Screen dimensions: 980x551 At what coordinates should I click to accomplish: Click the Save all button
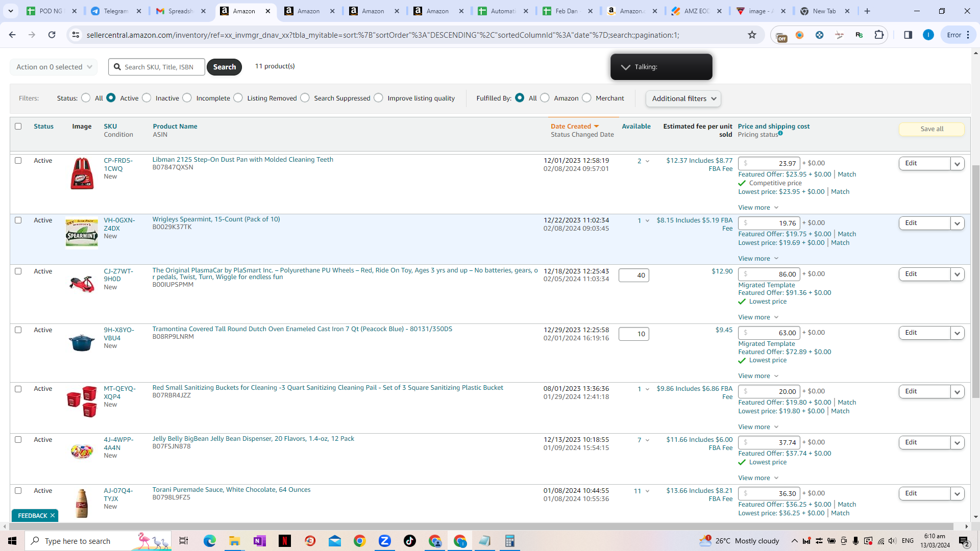932,129
